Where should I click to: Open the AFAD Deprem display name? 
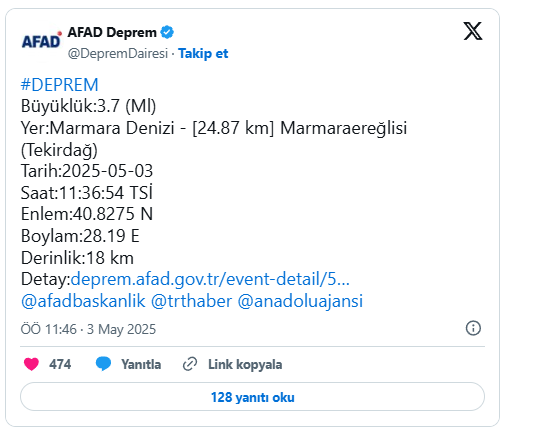[x=112, y=32]
